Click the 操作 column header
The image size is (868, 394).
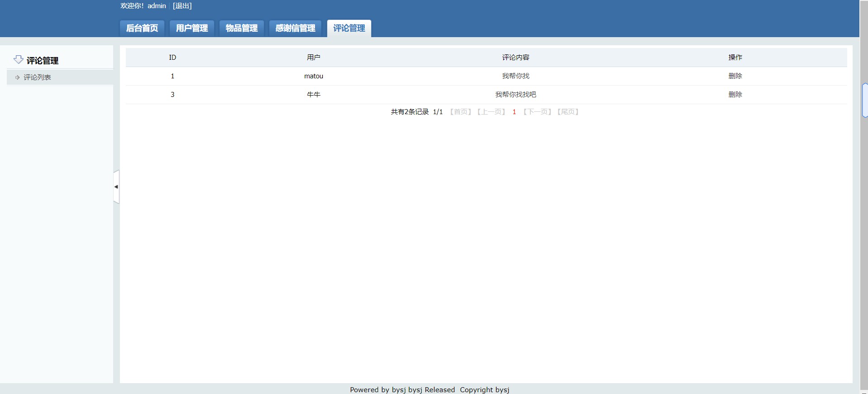coord(735,58)
